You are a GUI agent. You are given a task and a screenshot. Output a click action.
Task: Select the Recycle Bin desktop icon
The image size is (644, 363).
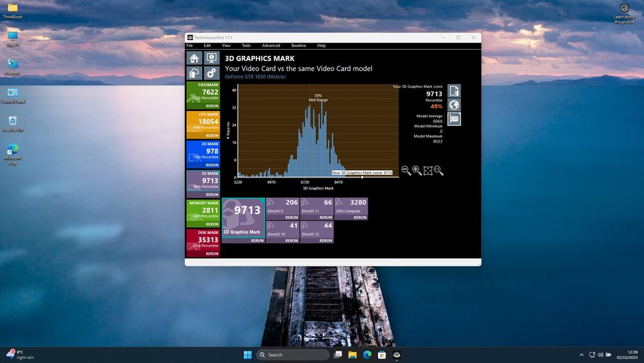tap(13, 124)
